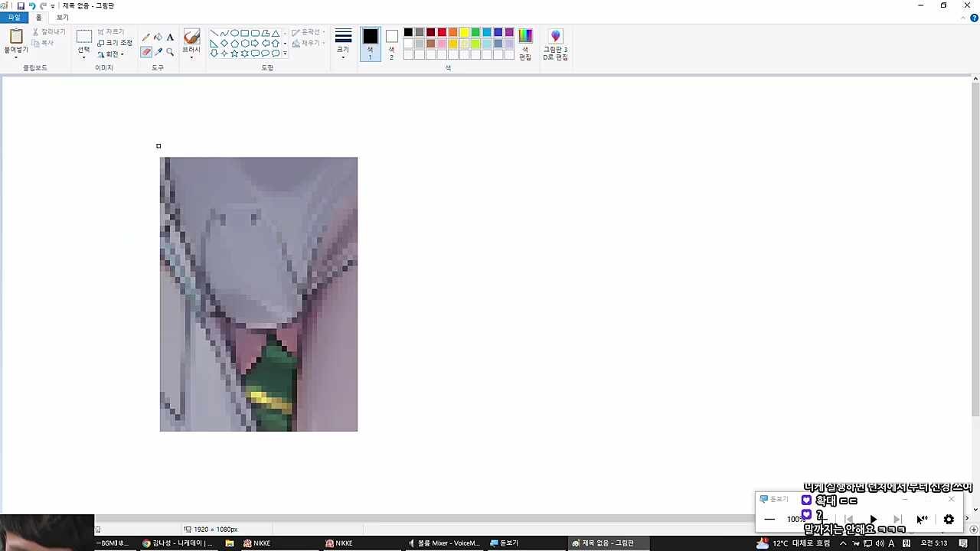Open the Quick Access Toolbar customize arrow
Viewport: 980px width, 551px height.
click(53, 5)
